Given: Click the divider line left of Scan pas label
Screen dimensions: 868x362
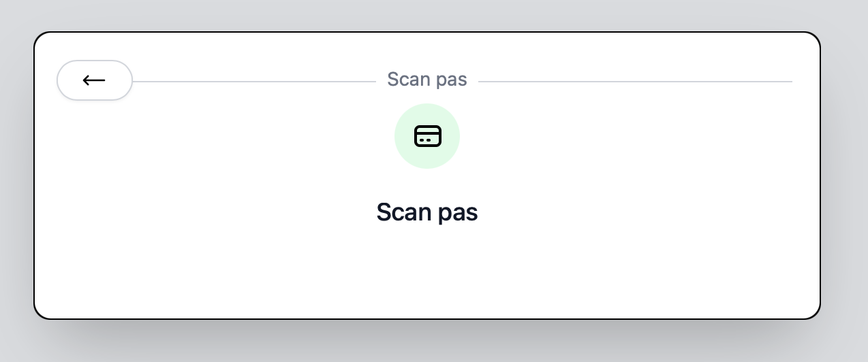Looking at the screenshot, I should point(254,82).
